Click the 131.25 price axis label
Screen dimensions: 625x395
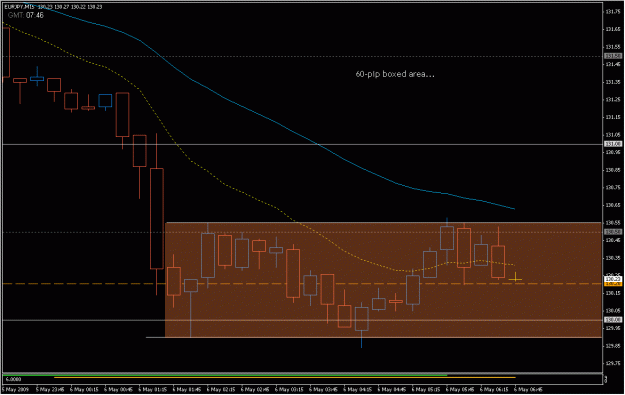point(613,100)
